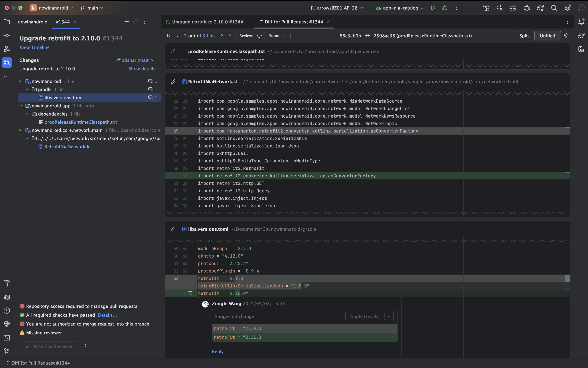
Task: Click the refresh review icon beside Review label
Action: pos(259,36)
